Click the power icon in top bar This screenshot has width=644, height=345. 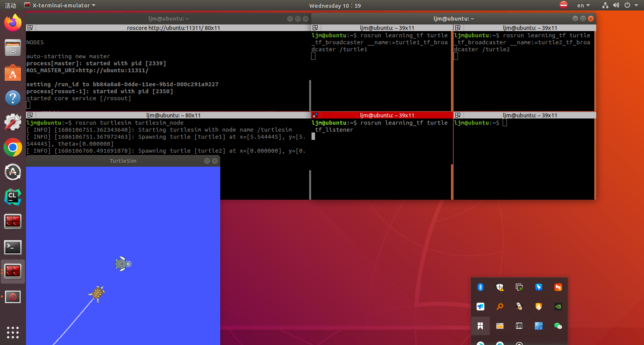(x=627, y=5)
